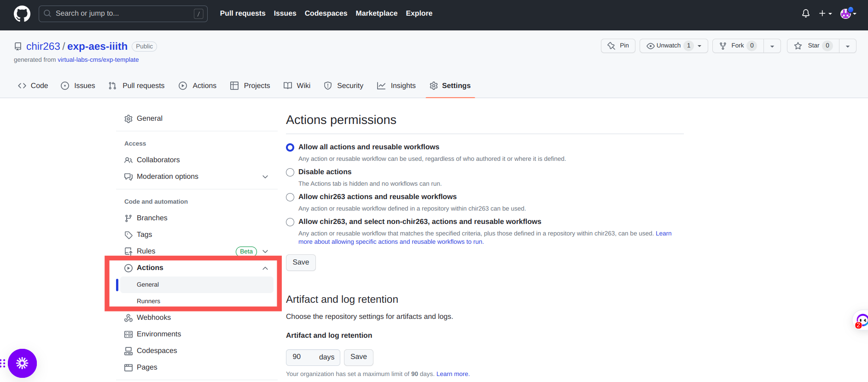Click the purple floating assistant button
868x382 pixels.
point(22,363)
